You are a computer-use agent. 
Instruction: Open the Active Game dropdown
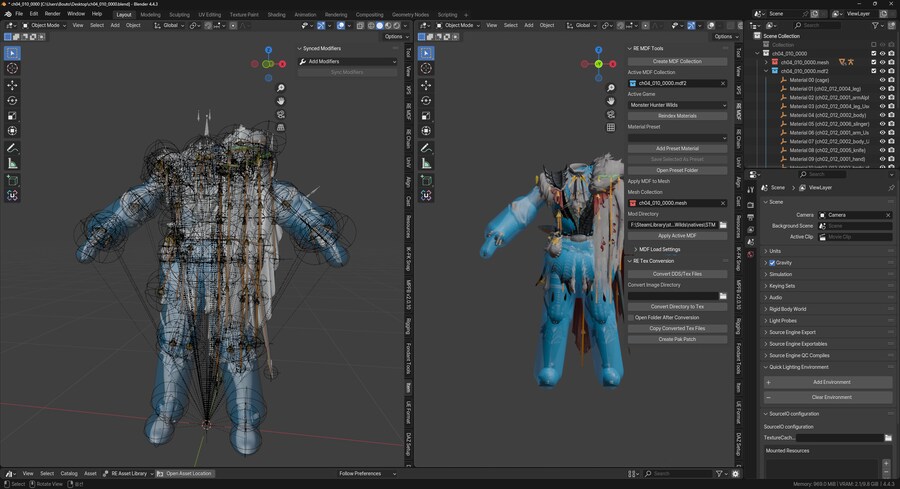coord(677,105)
